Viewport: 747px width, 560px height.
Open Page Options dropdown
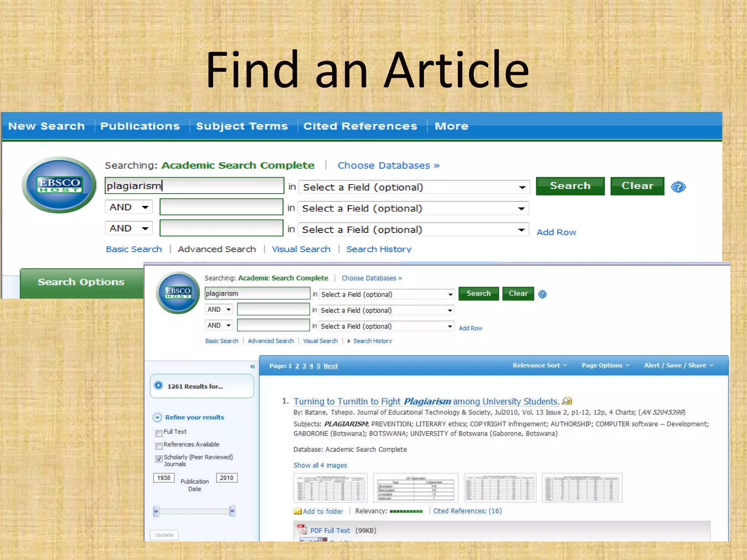click(x=605, y=365)
